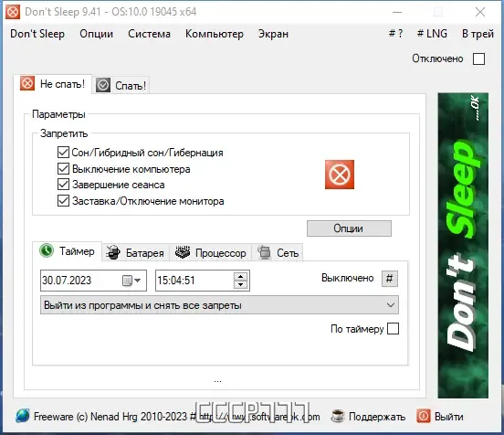The height and width of the screenshot is (435, 504).
Task: Click the large red Don't Sleep icon
Action: (x=340, y=175)
